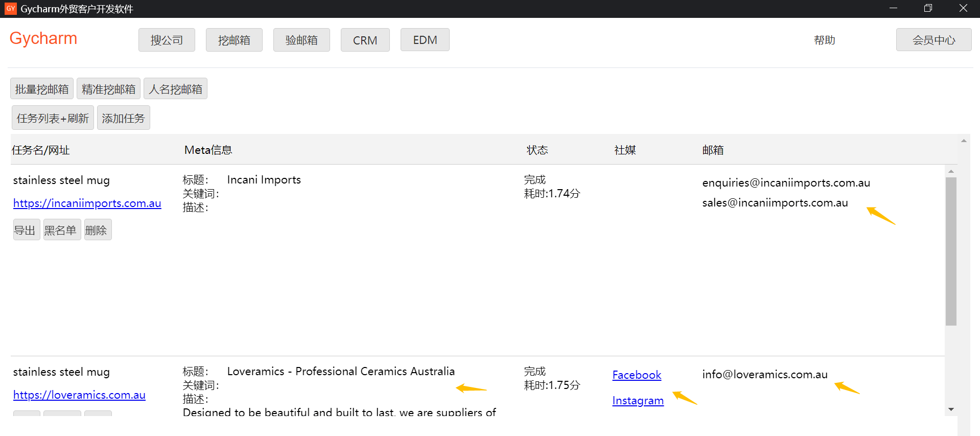Screen dimensions: 980x436
Task: Click the 状态 column header
Action: 537,150
